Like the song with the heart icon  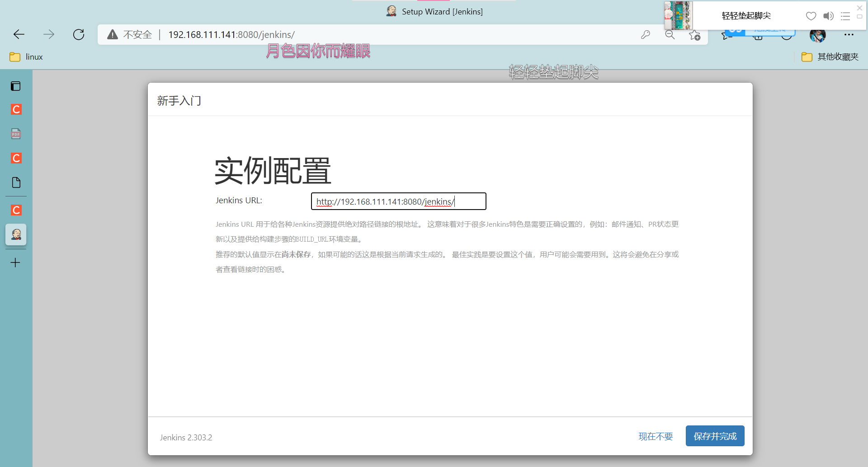click(x=811, y=16)
